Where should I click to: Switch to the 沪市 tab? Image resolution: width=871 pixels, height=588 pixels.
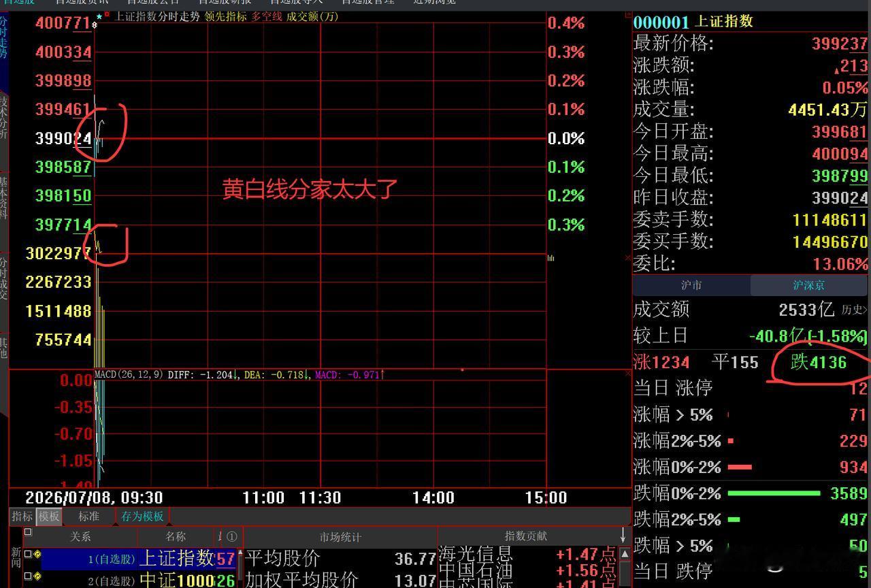click(x=691, y=285)
